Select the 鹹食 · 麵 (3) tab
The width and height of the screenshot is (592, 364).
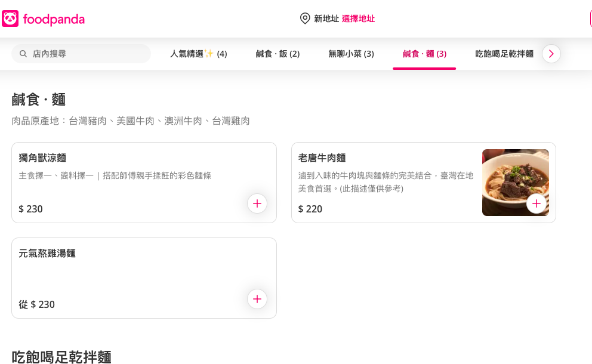coord(424,54)
